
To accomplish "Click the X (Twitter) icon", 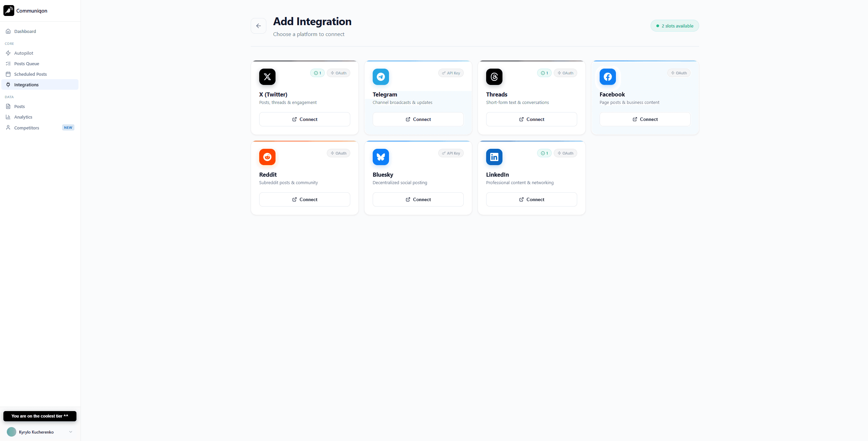I will 267,77.
